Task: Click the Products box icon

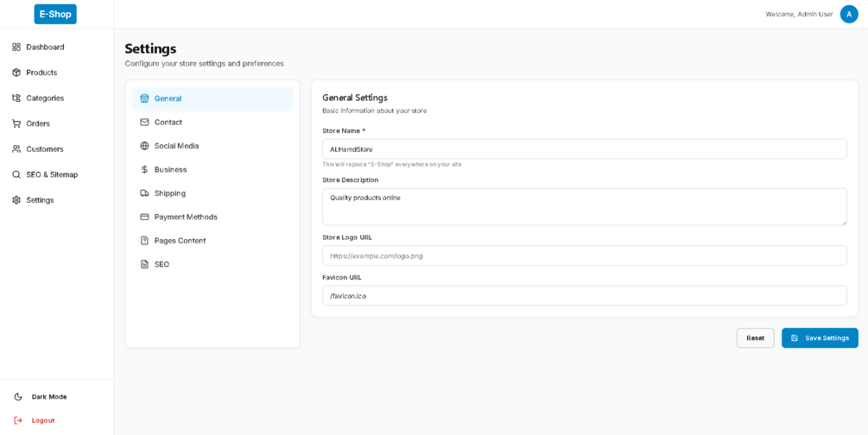Action: (16, 72)
